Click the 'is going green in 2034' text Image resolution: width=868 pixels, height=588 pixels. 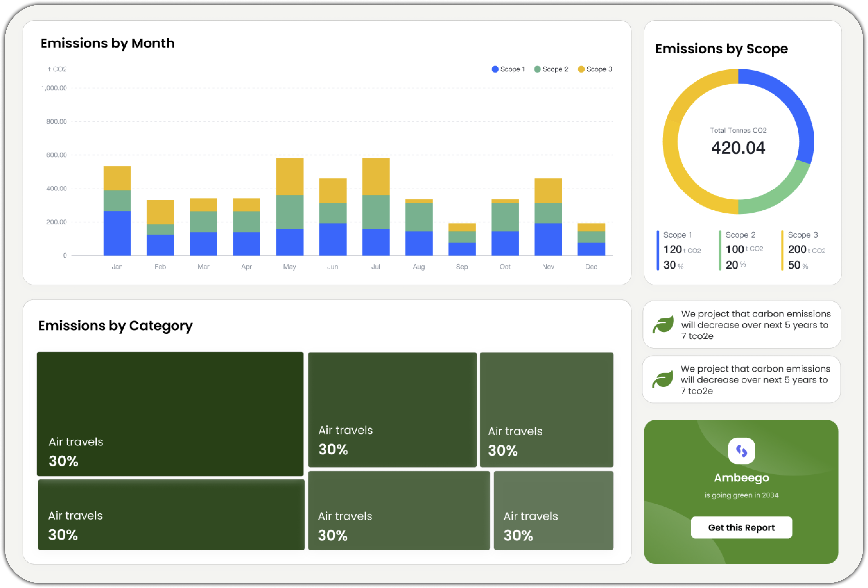point(741,495)
